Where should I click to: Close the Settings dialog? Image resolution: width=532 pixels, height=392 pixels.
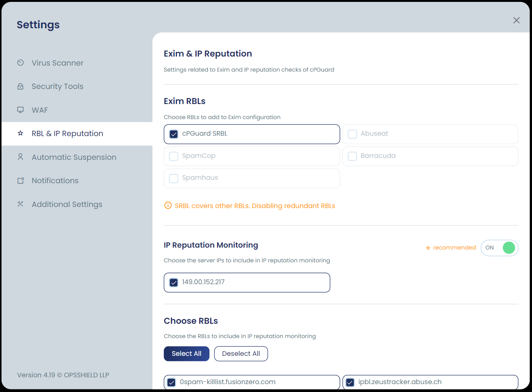(x=517, y=20)
